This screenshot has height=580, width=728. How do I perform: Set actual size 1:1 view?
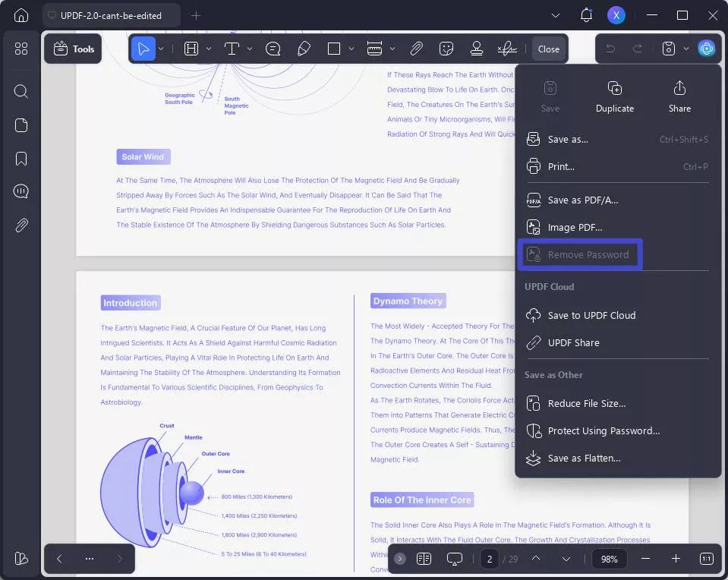(706, 559)
